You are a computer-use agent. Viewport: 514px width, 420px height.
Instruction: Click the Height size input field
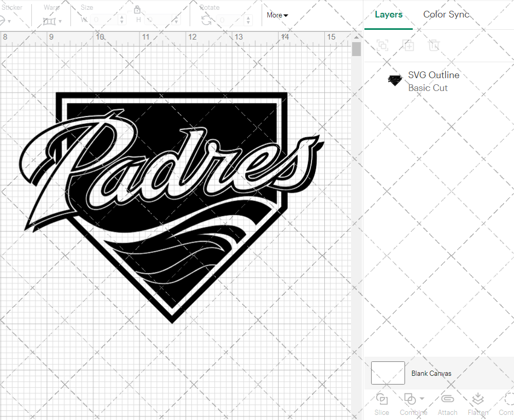point(158,20)
